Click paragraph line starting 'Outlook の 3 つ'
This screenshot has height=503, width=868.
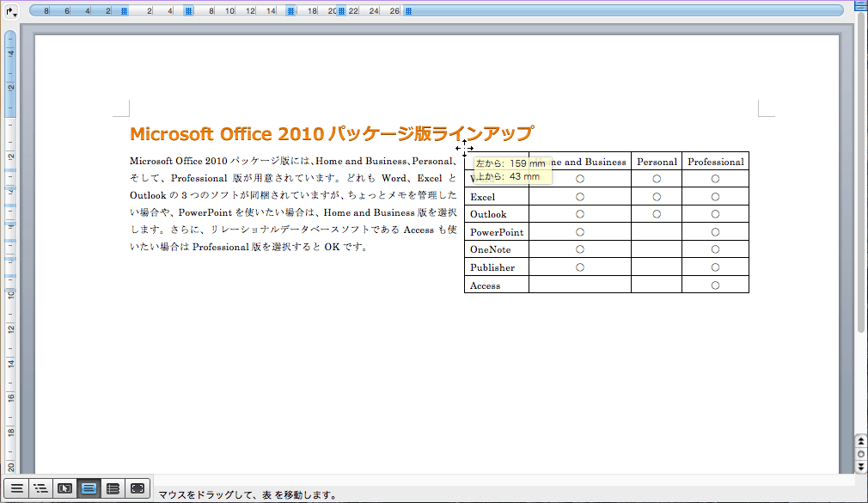(293, 195)
